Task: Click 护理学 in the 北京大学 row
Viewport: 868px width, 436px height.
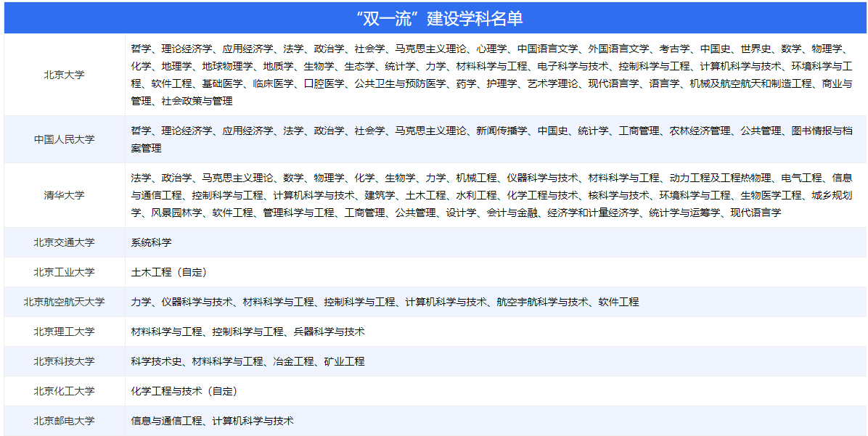Action: (x=503, y=84)
